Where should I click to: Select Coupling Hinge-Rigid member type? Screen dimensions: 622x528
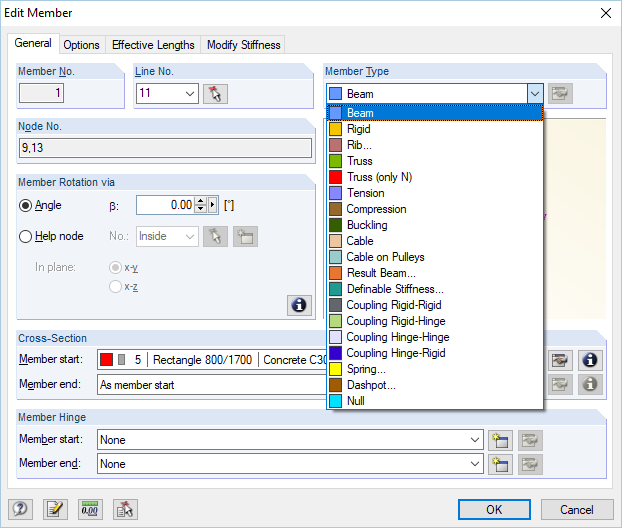(435, 353)
